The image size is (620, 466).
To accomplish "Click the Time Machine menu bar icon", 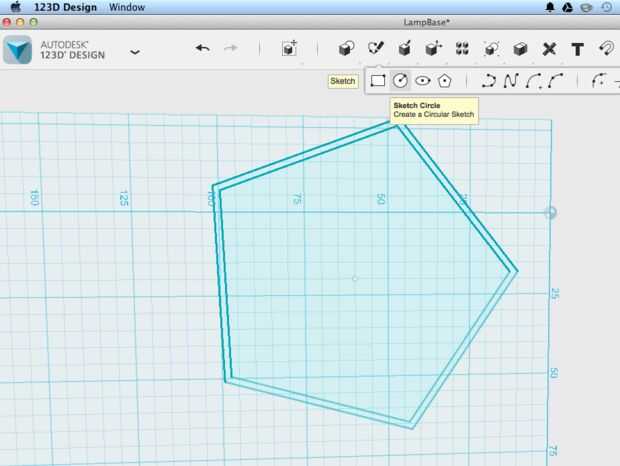I will click(607, 7).
